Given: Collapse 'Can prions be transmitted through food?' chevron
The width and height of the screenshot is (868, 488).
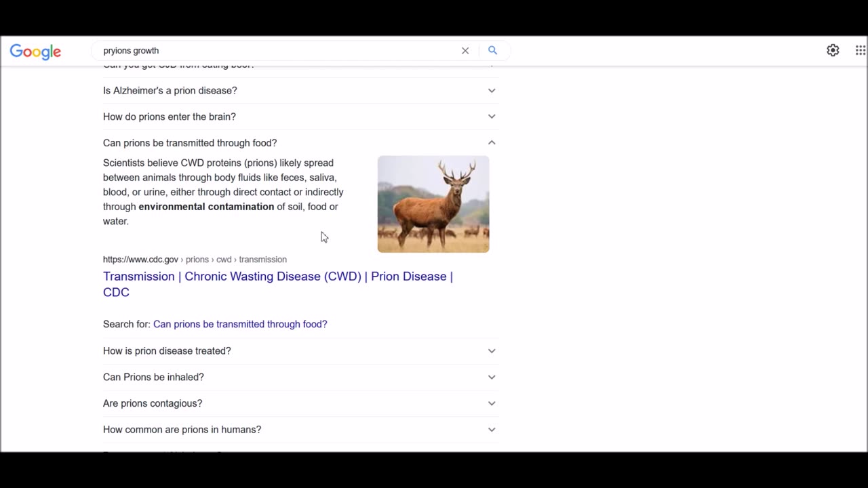Looking at the screenshot, I should point(492,143).
